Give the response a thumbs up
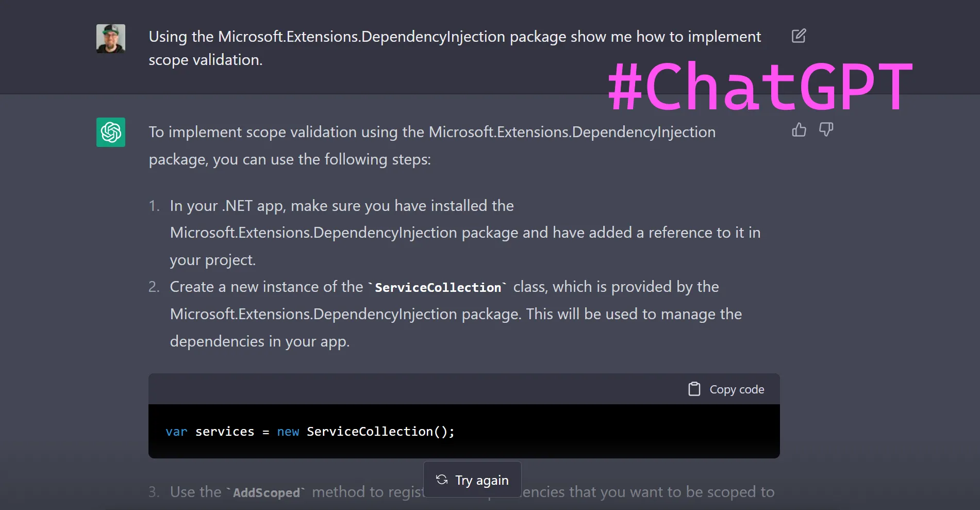 tap(799, 130)
